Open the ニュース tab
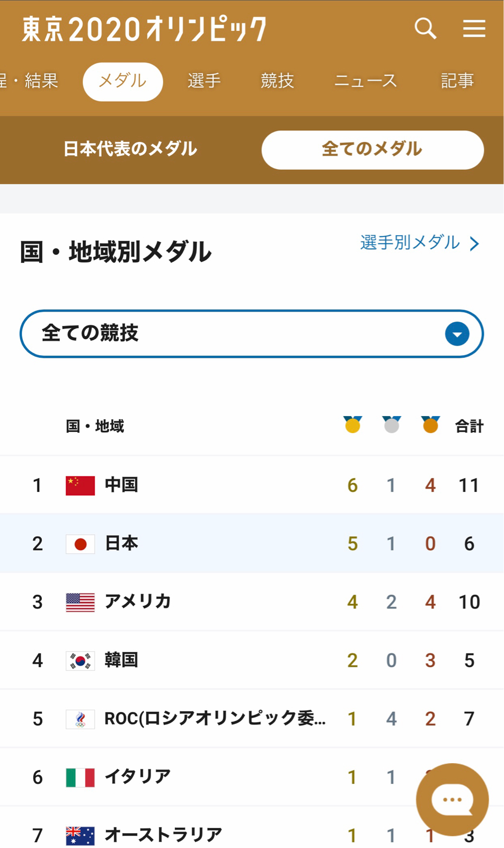Viewport: 504px width, 848px height. pyautogui.click(x=366, y=81)
